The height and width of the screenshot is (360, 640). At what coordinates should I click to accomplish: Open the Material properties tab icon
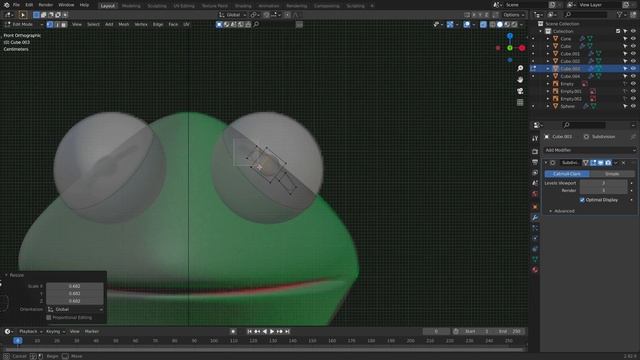point(535,270)
